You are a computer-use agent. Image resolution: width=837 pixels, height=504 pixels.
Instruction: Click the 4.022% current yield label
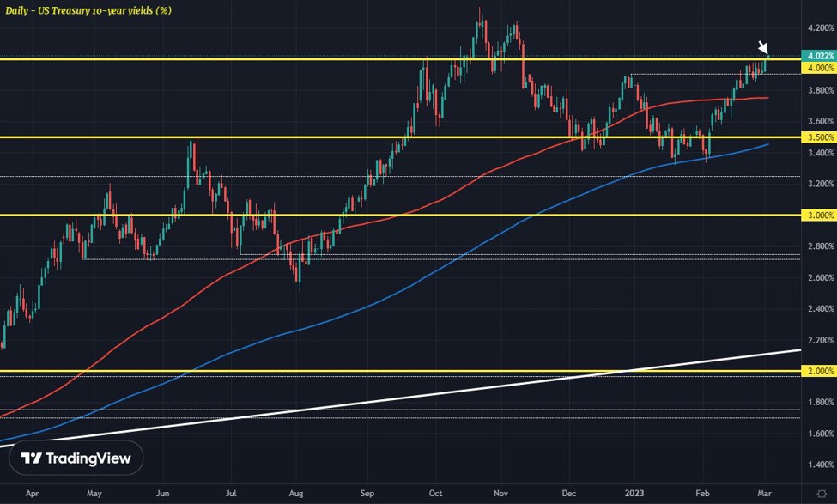pos(817,56)
